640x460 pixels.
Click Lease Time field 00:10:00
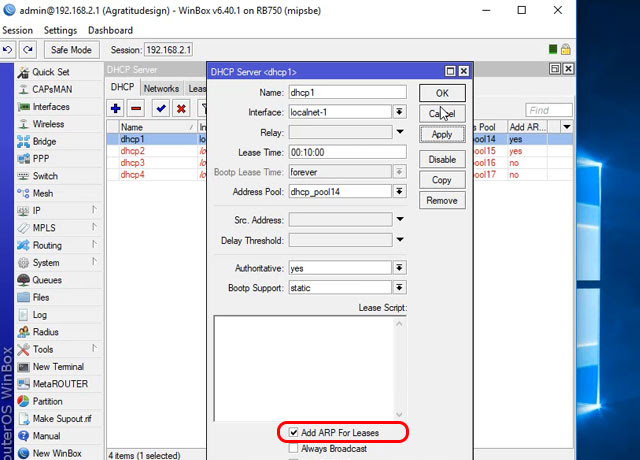tap(347, 152)
